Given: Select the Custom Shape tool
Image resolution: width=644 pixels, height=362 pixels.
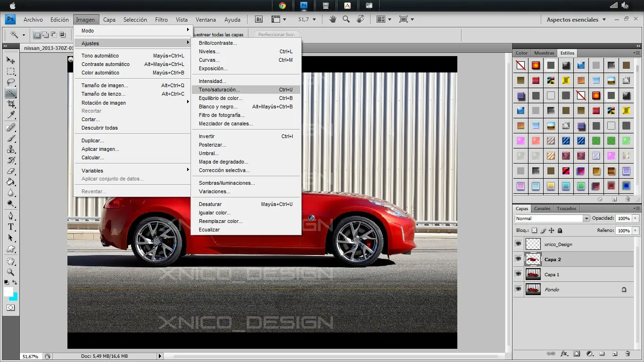Looking at the screenshot, I should click(x=10, y=249).
